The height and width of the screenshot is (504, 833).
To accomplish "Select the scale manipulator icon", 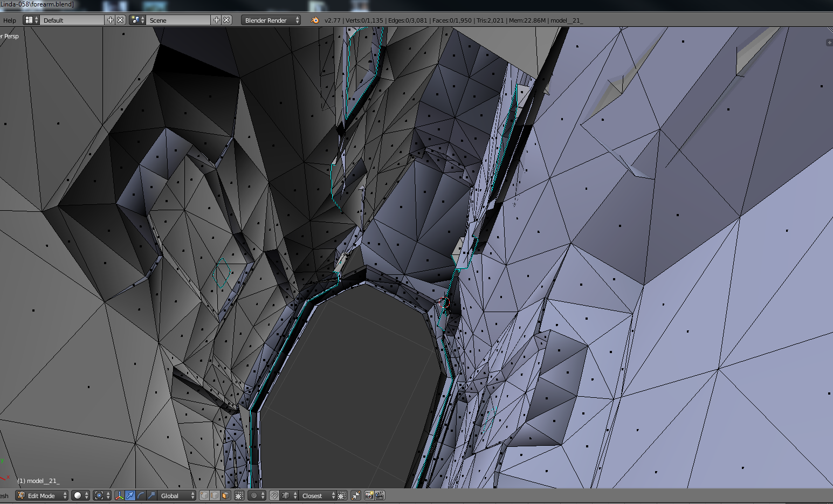I will 152,495.
